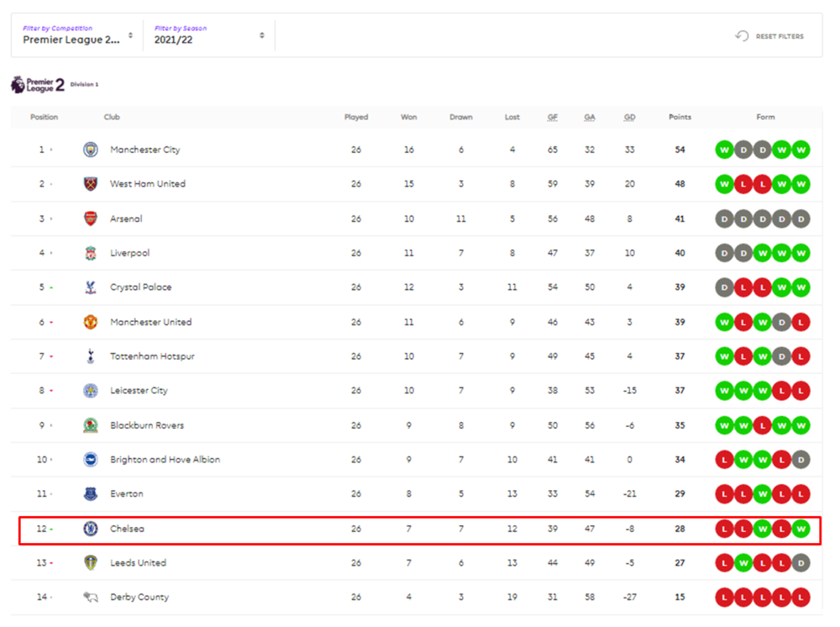The height and width of the screenshot is (627, 840).
Task: Click the RESET FILTERS button
Action: [x=769, y=36]
